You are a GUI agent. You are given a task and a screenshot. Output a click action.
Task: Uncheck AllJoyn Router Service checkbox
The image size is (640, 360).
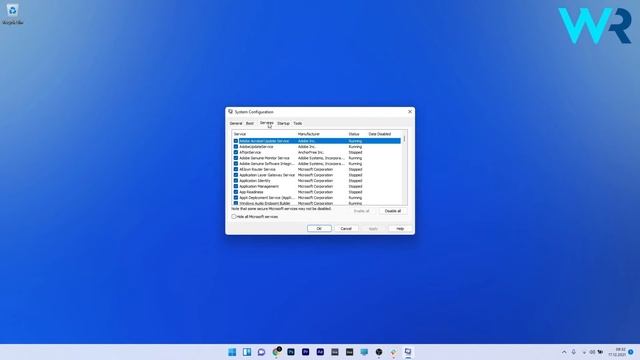coord(236,169)
